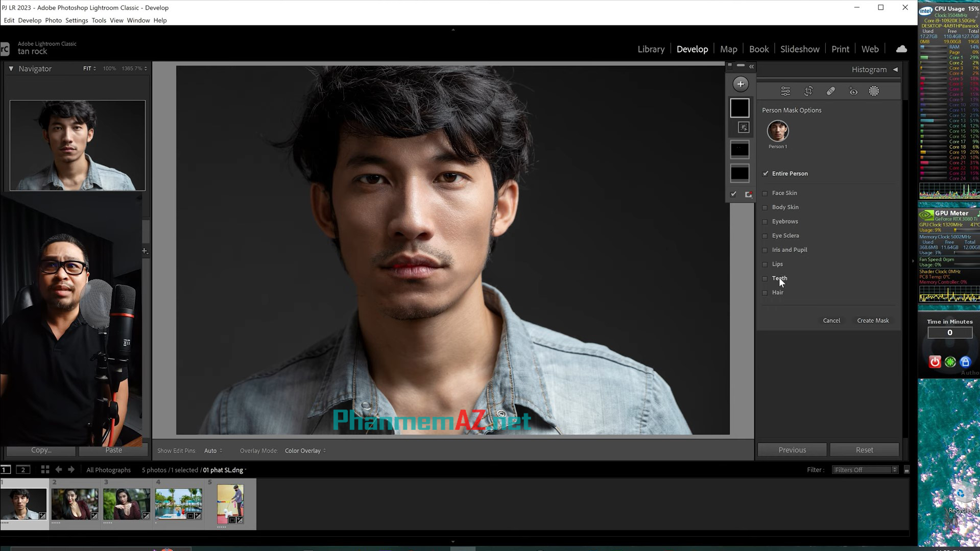Click the 100% zoom level control
The width and height of the screenshot is (980, 551).
[109, 68]
